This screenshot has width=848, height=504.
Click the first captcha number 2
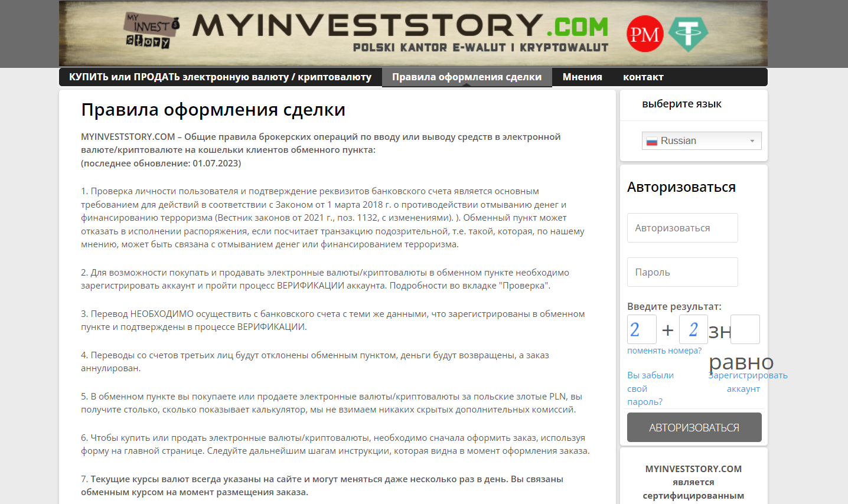tap(641, 329)
